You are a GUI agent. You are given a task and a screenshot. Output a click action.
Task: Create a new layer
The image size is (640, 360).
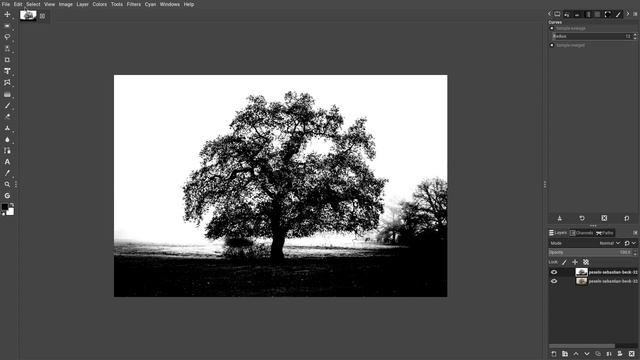tap(554, 354)
